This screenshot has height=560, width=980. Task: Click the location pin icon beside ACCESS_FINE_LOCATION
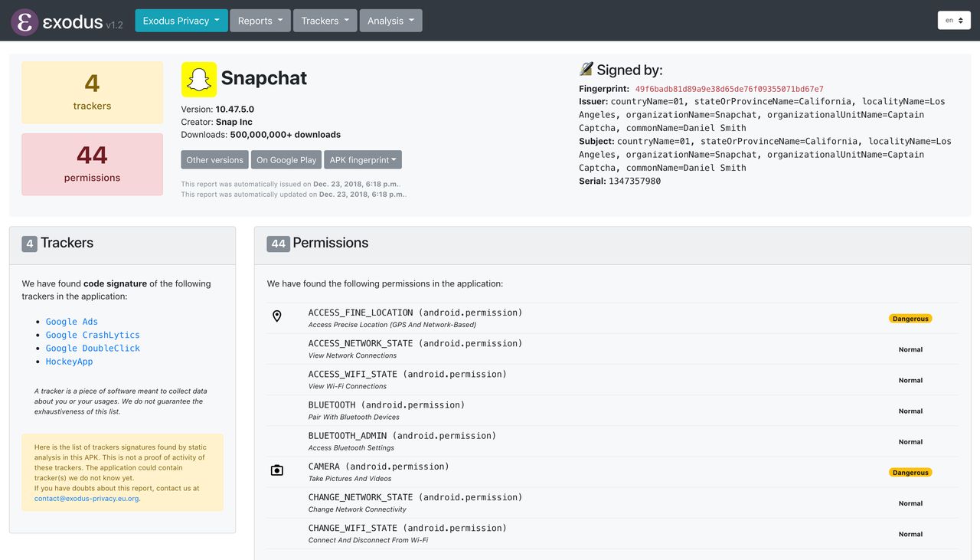[x=276, y=316]
